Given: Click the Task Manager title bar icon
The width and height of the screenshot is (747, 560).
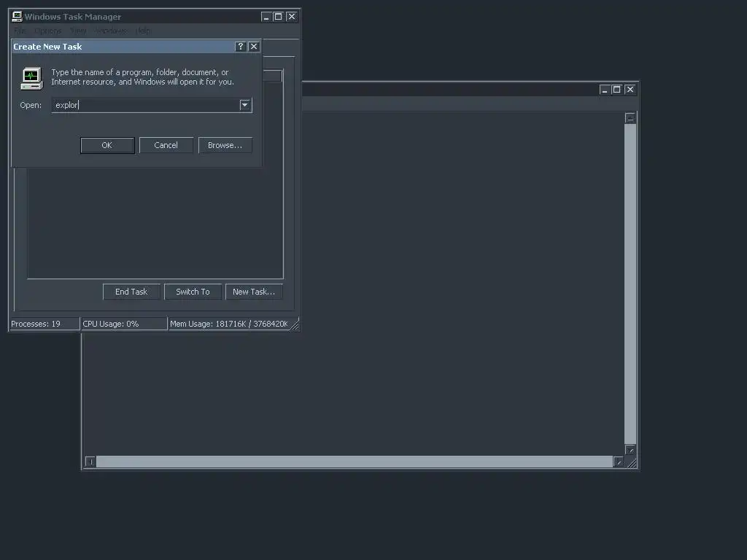Looking at the screenshot, I should point(18,17).
